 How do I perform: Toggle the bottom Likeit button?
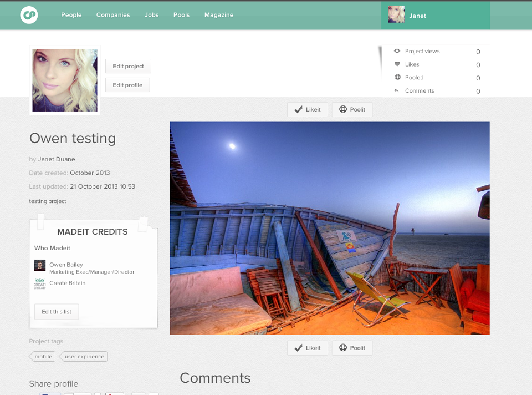(308, 348)
